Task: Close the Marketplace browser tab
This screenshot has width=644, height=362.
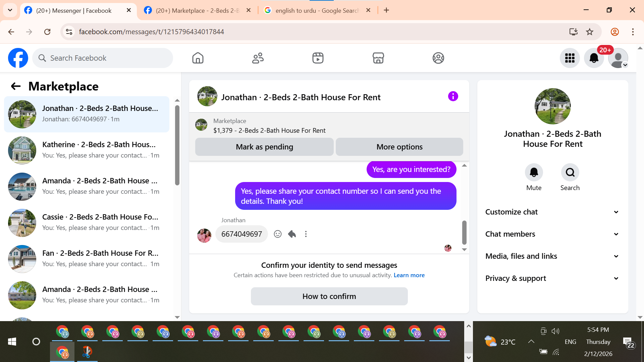Action: coord(249,10)
